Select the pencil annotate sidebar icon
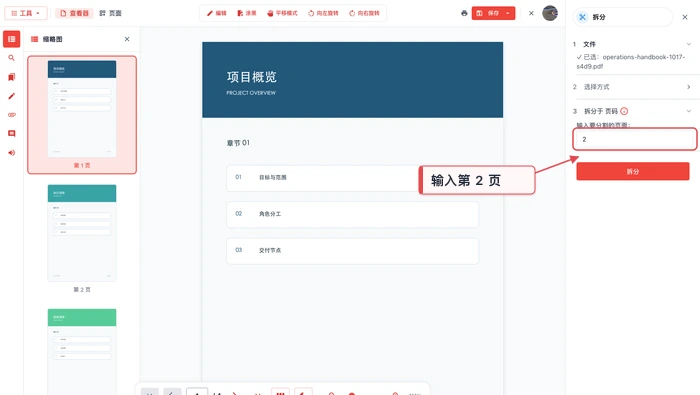Screen dimensions: 700x395 coord(12,96)
